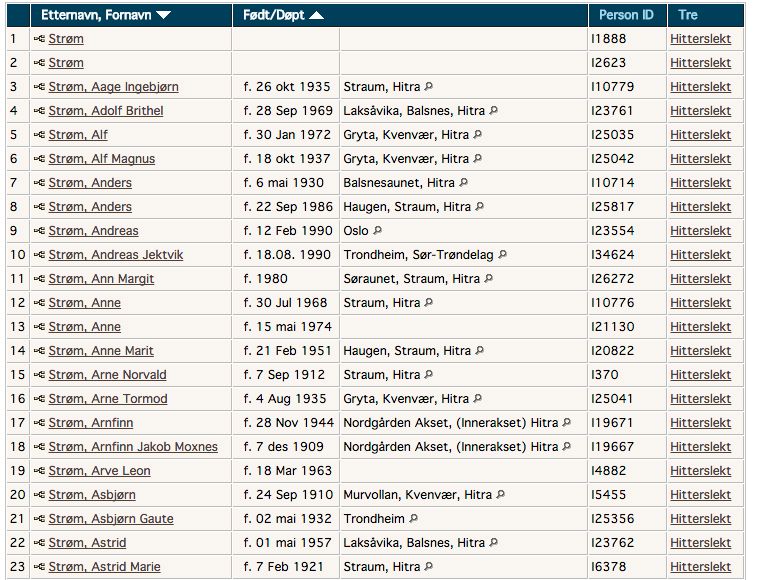Select the date f. 7 des 1909
767x580 pixels.
283,446
